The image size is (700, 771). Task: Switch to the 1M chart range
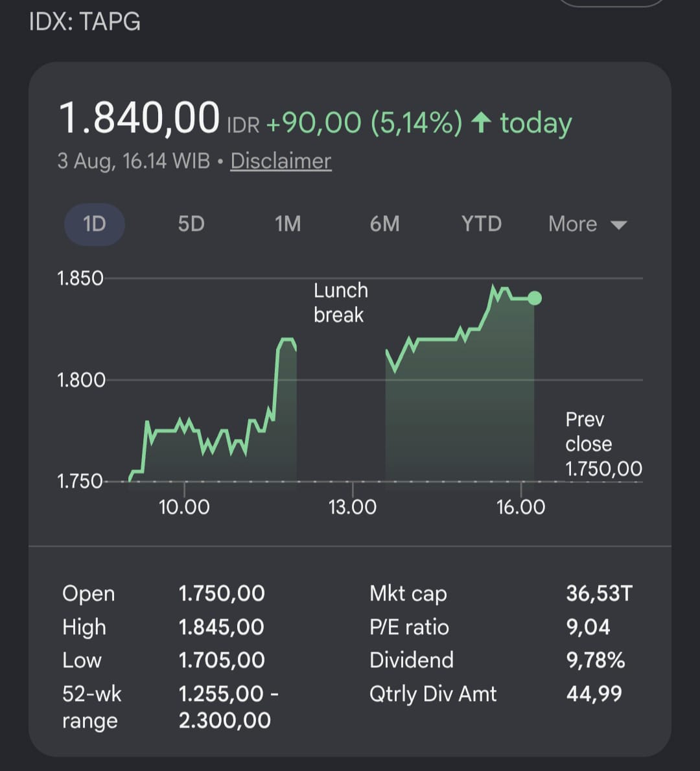pyautogui.click(x=288, y=224)
